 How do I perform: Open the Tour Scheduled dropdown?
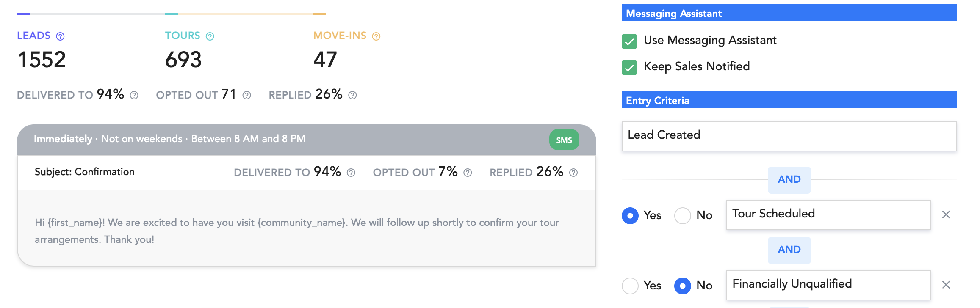[x=828, y=214]
